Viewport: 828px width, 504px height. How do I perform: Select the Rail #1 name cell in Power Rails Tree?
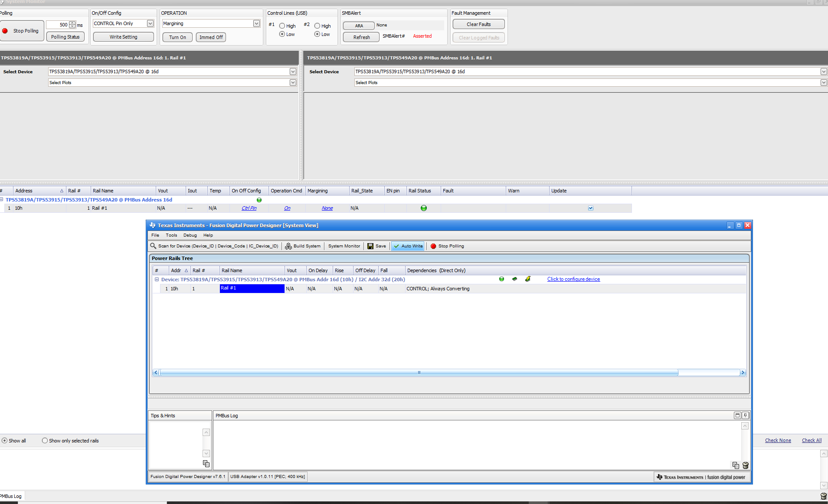coord(252,289)
